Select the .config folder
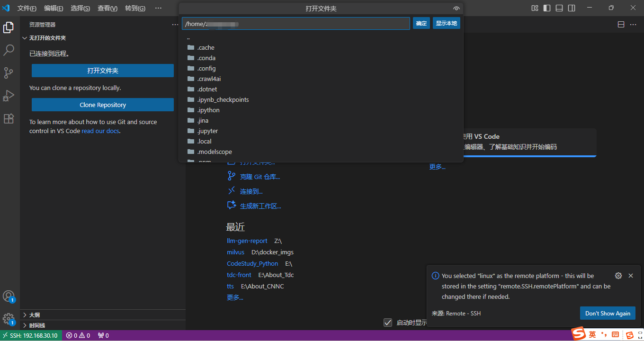Image resolution: width=644 pixels, height=341 pixels. 321,68
